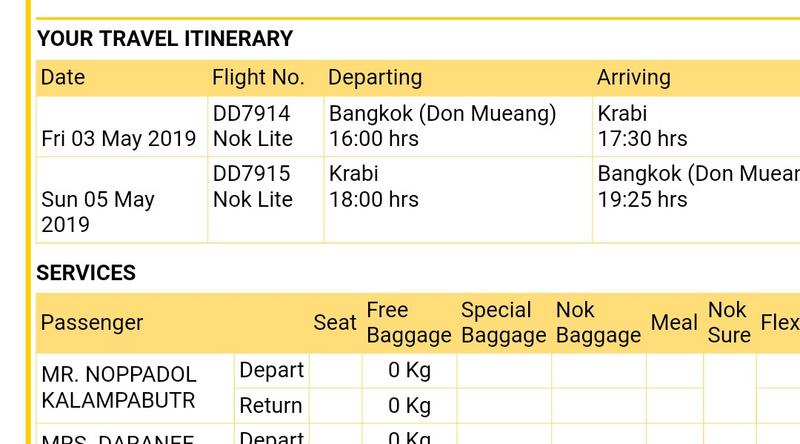Select flight number DD7915
This screenshot has height=444, width=800.
click(x=252, y=174)
